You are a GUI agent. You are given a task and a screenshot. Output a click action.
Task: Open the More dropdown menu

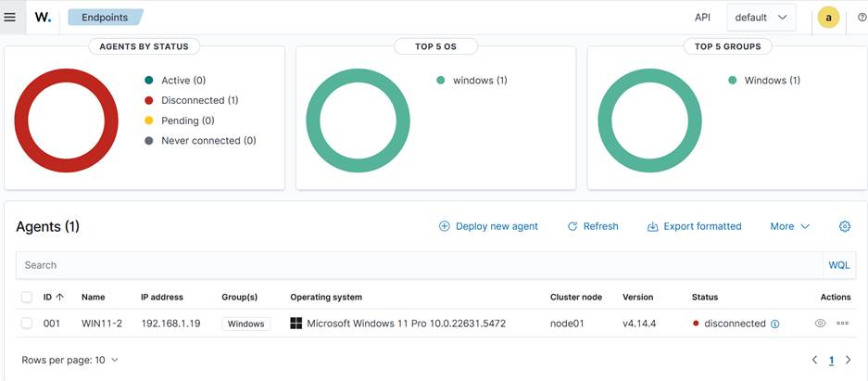tap(789, 226)
